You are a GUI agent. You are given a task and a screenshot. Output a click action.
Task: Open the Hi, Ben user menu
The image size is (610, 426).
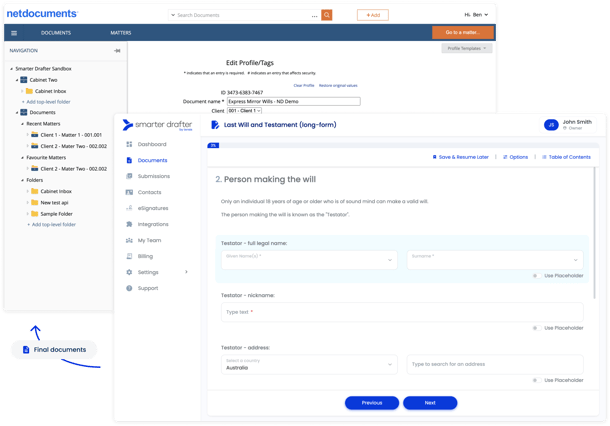pos(476,15)
